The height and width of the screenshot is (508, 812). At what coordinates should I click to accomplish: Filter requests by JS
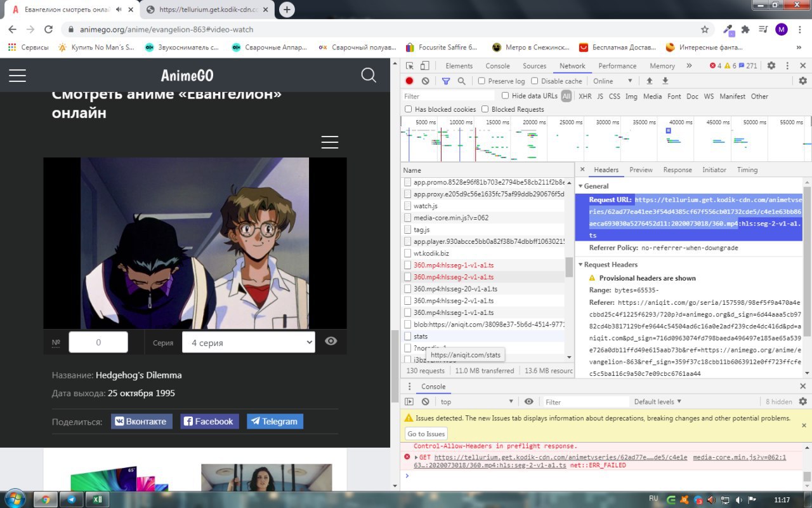pyautogui.click(x=600, y=97)
